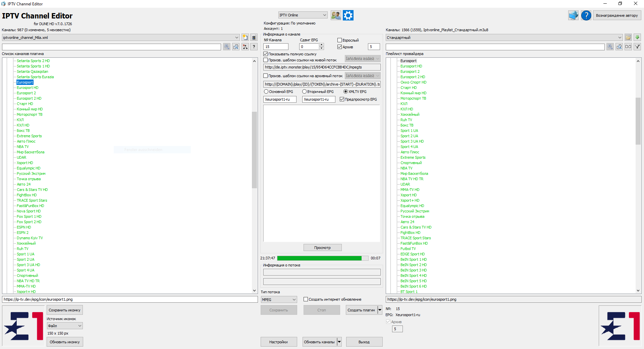Click binoculars find-next icon in playlist search row
644x349 pixels.
610,47
